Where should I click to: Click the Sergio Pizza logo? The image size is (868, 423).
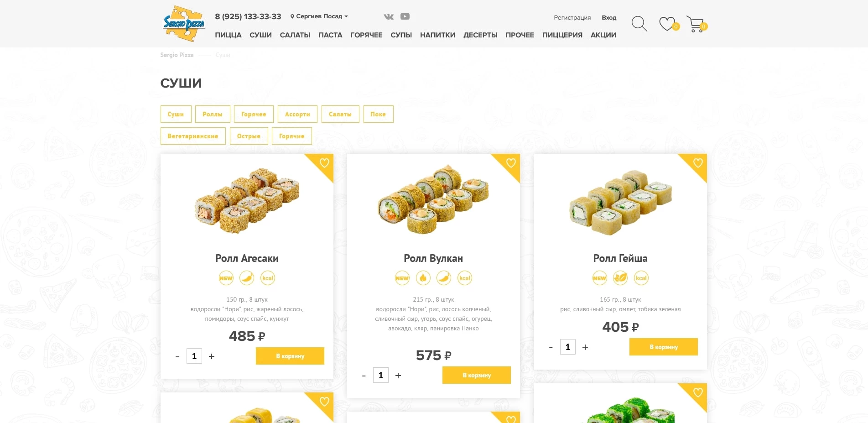pyautogui.click(x=184, y=24)
